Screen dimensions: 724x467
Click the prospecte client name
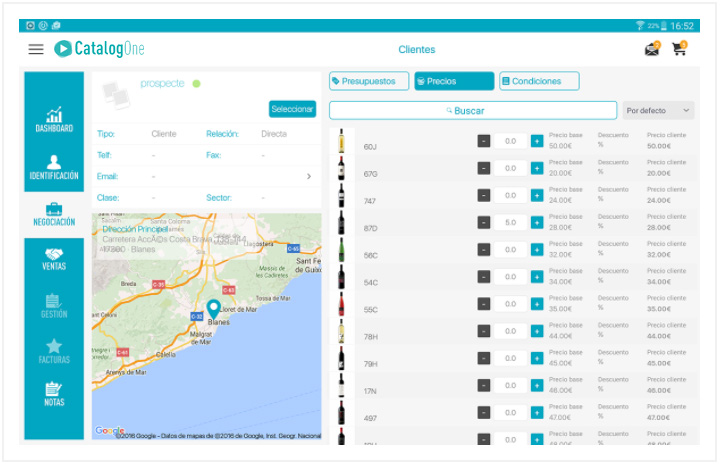[162, 84]
